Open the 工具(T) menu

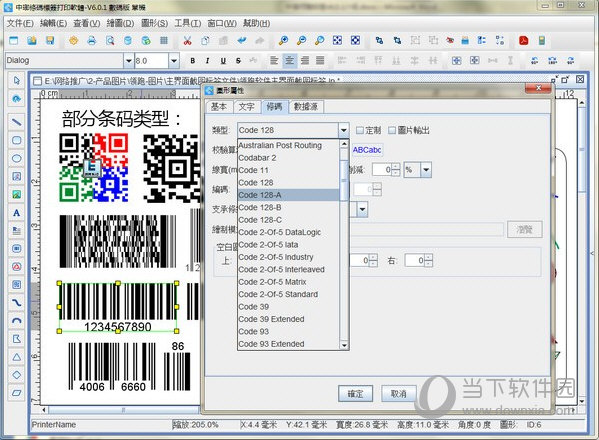tap(188, 23)
